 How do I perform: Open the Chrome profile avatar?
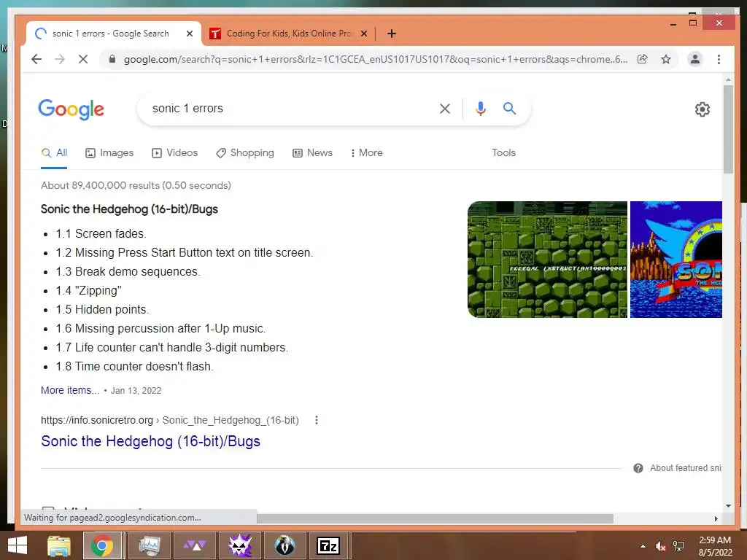(695, 59)
